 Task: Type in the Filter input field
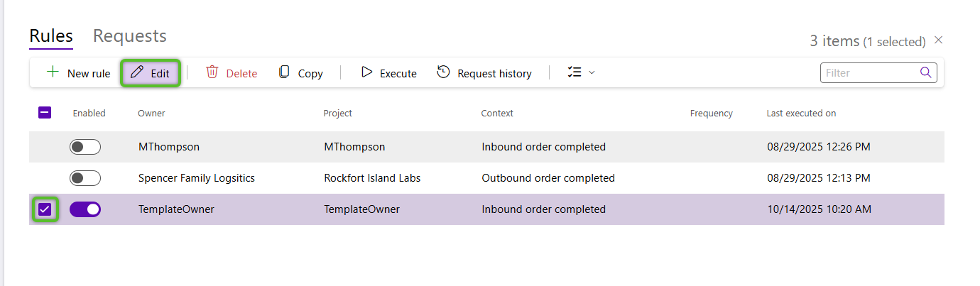tap(869, 72)
